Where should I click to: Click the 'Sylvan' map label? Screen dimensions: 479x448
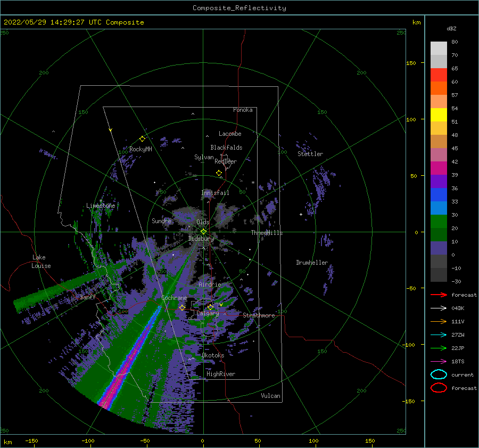pyautogui.click(x=204, y=157)
